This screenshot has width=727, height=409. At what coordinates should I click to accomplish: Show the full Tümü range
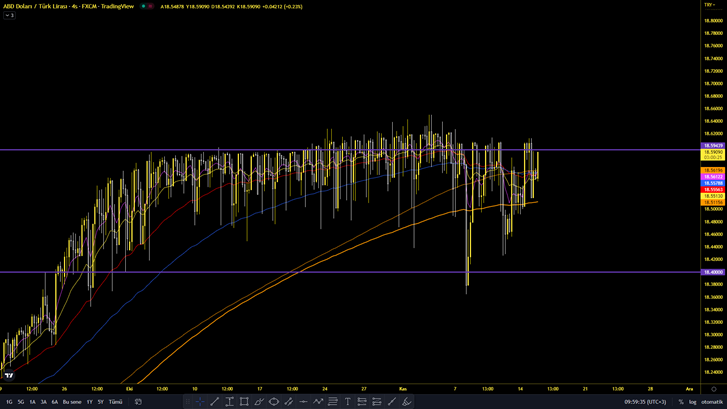[115, 402]
